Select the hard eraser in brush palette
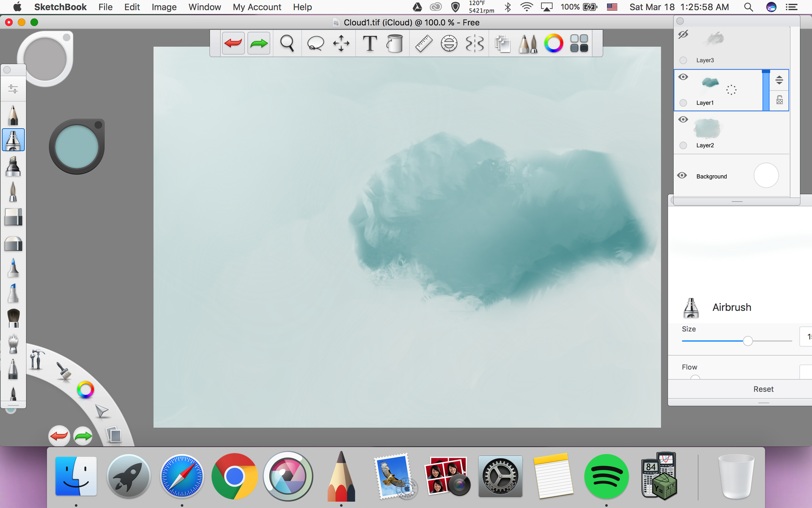Viewport: 812px width, 508px height. (x=13, y=217)
